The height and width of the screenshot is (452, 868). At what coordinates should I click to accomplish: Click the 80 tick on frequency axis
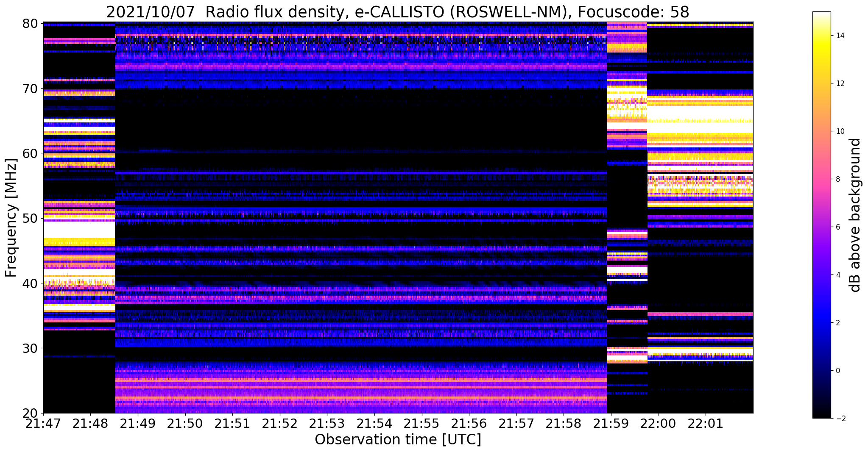pos(30,23)
